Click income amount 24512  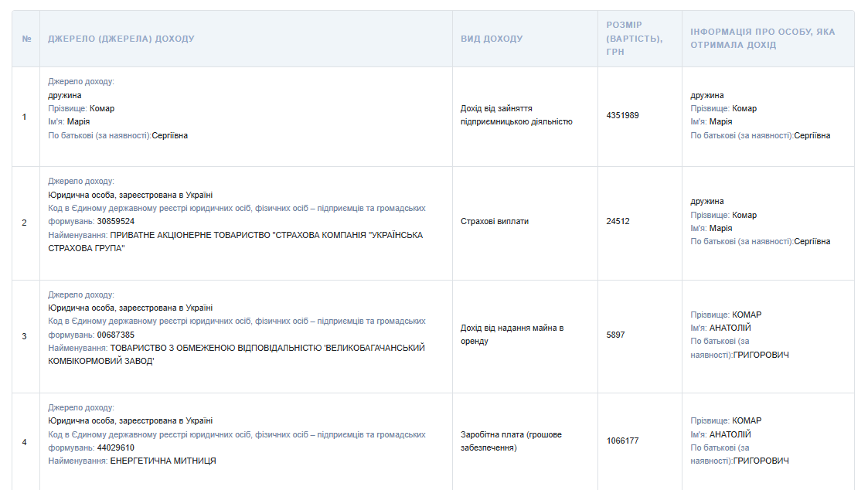pos(618,221)
